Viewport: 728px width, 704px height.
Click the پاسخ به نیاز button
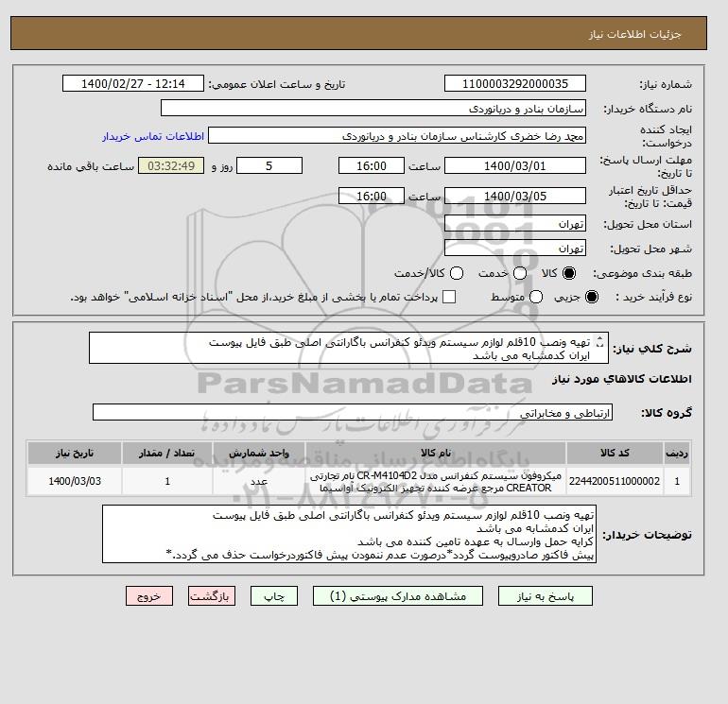[x=546, y=596]
